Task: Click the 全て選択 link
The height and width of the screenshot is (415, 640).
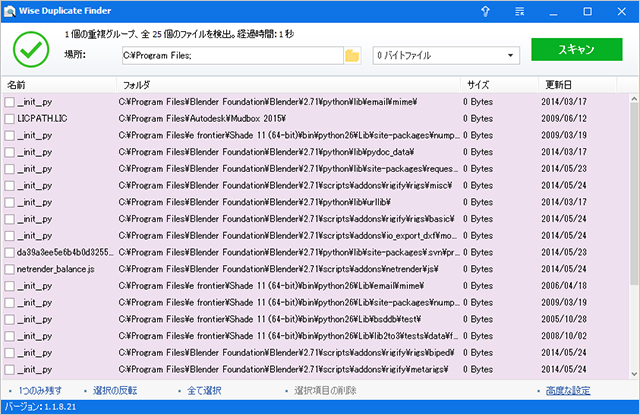Action: (x=204, y=391)
